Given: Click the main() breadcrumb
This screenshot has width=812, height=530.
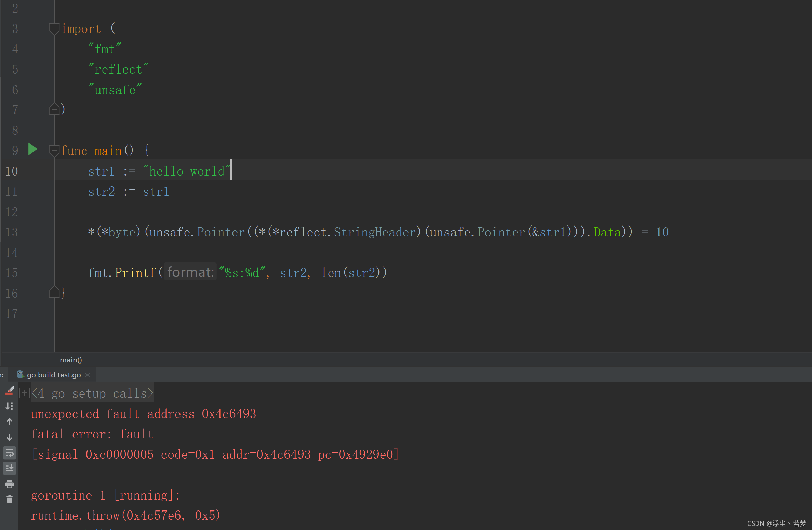Looking at the screenshot, I should [x=71, y=360].
